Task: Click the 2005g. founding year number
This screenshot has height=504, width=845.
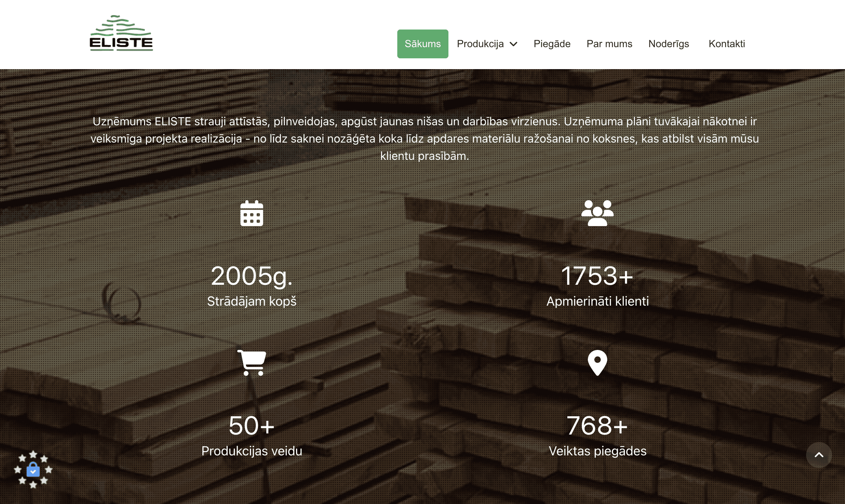Action: (x=251, y=276)
